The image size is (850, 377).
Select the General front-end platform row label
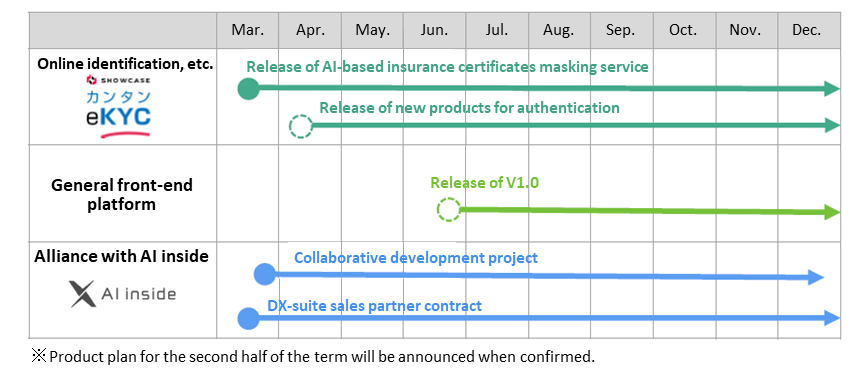click(122, 195)
